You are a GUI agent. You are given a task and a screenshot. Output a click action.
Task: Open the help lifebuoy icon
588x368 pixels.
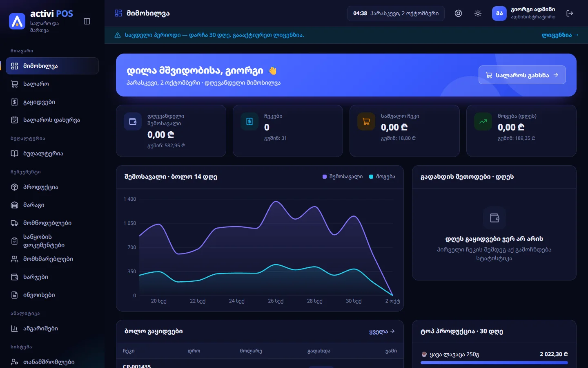point(458,13)
